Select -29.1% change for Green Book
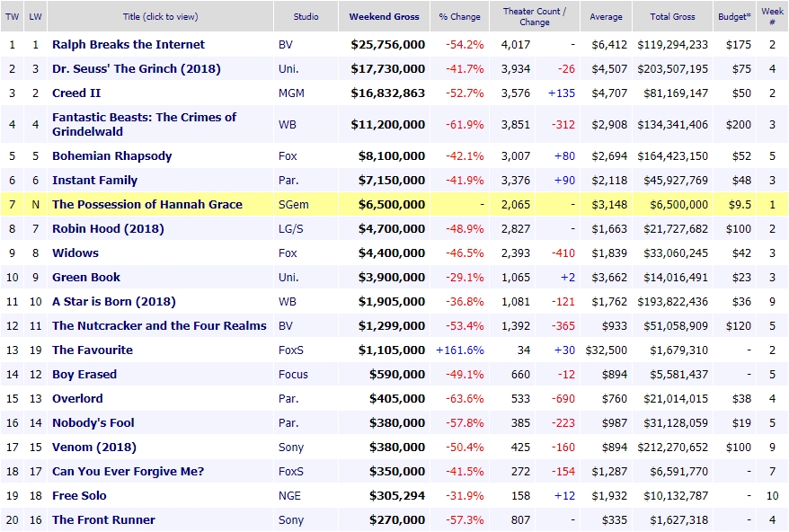 pos(465,278)
